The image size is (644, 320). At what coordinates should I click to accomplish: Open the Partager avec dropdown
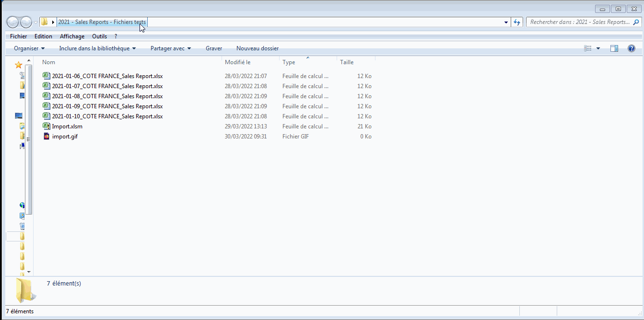click(171, 48)
